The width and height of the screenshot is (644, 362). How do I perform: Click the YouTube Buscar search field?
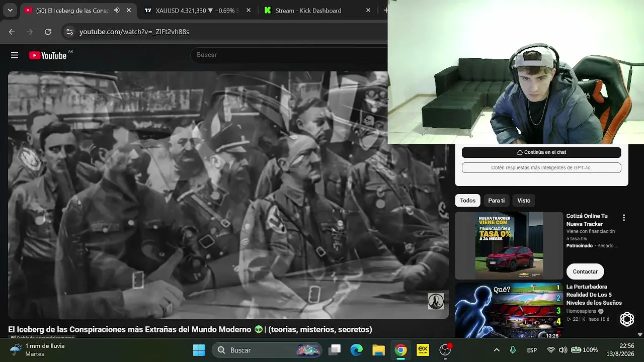[289, 55]
